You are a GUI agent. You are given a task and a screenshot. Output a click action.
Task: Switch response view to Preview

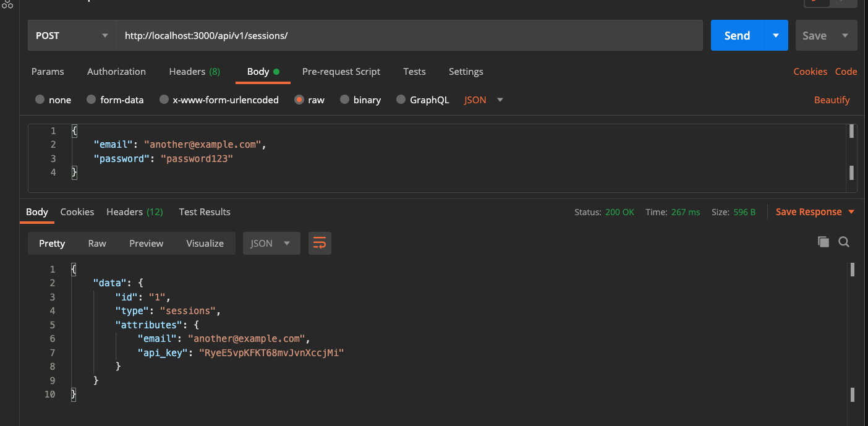147,243
